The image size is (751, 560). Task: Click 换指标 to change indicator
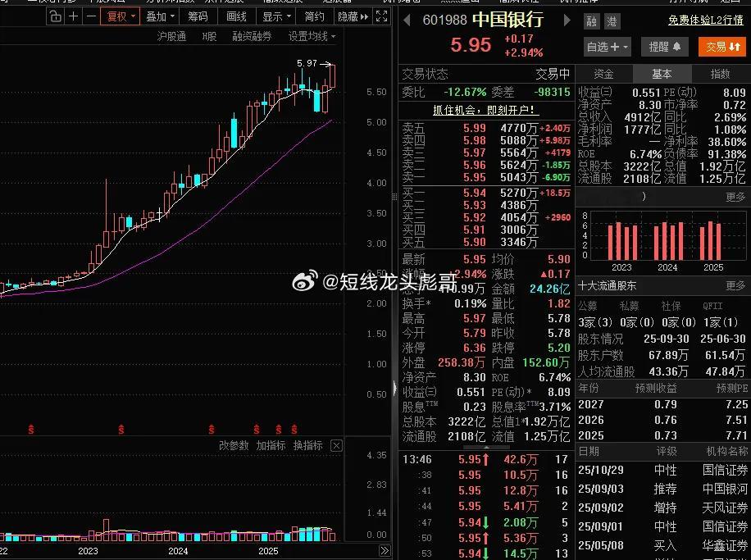pyautogui.click(x=307, y=445)
